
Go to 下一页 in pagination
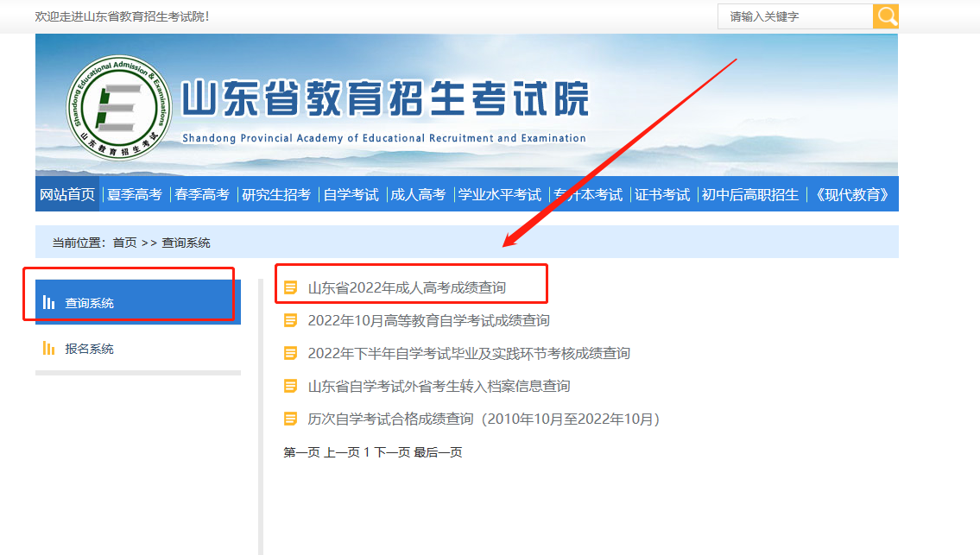[392, 452]
